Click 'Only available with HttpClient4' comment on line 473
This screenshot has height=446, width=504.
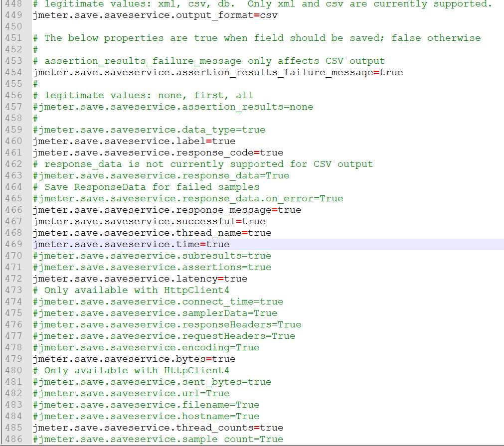(x=131, y=290)
